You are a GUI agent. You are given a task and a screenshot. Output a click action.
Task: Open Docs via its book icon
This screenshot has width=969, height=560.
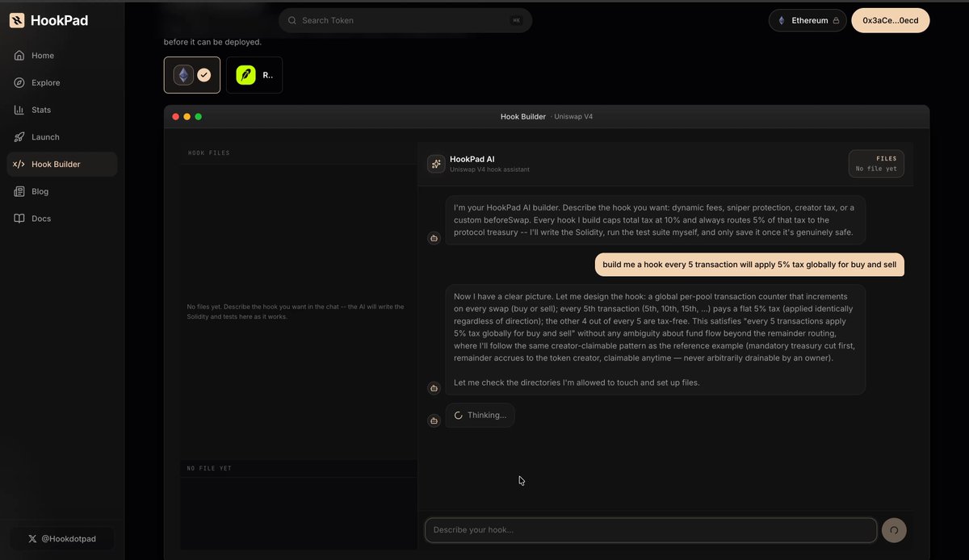19,219
